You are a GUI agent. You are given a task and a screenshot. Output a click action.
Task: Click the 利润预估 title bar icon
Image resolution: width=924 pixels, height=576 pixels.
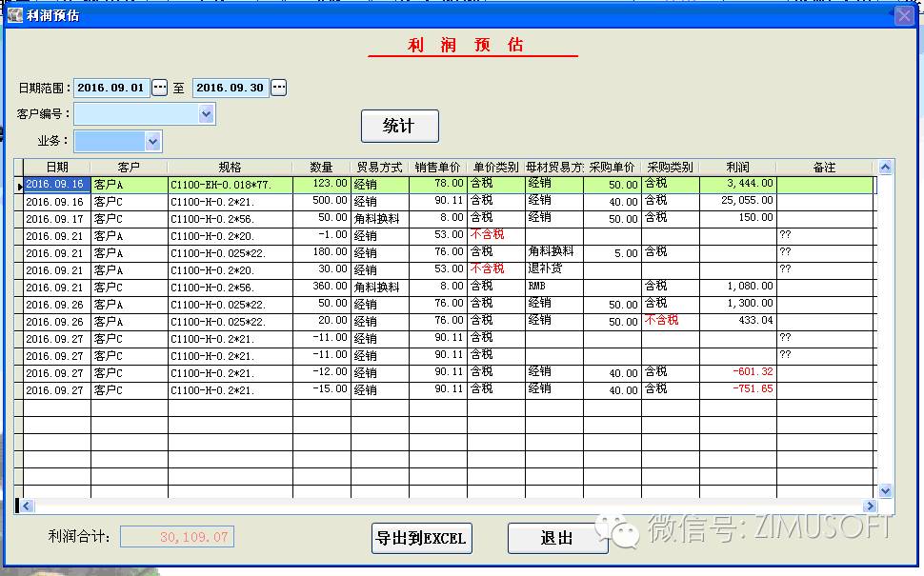coord(14,15)
